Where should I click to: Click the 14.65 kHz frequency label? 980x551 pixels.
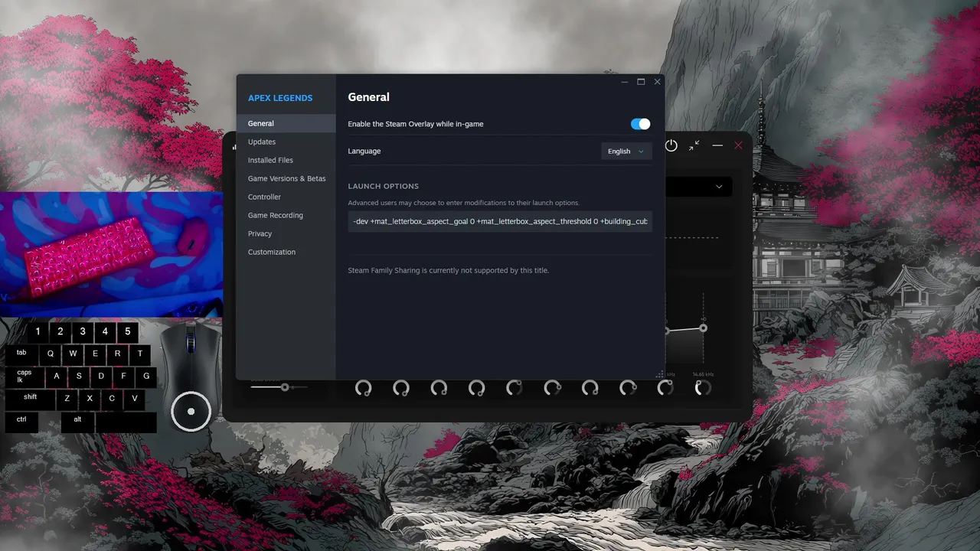[x=703, y=374]
